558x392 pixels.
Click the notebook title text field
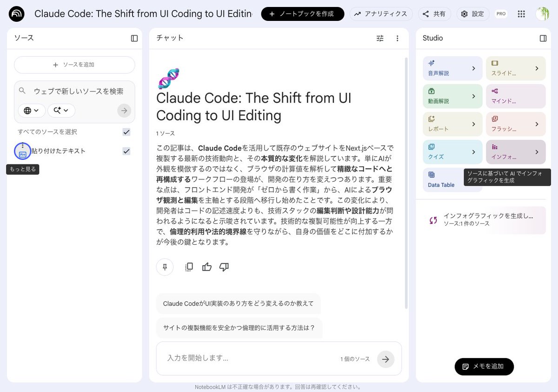[x=143, y=14]
